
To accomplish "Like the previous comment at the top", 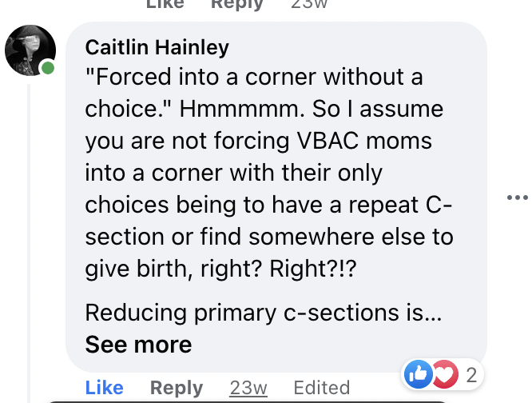I will pyautogui.click(x=165, y=4).
